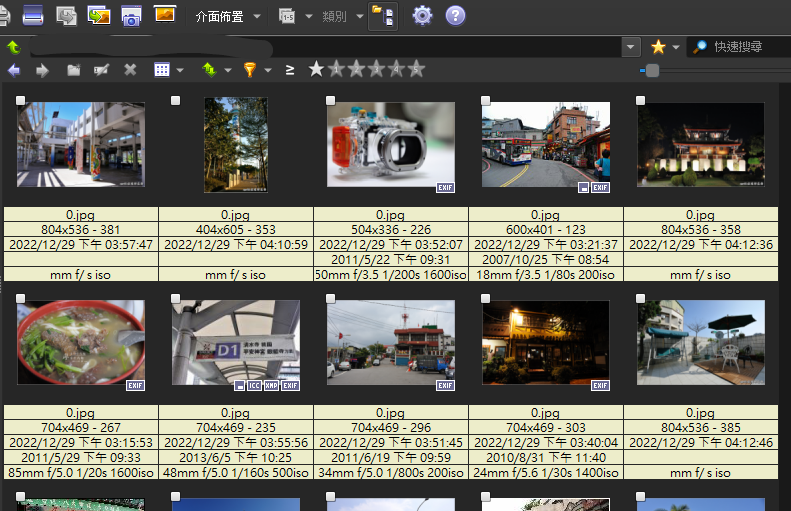Click the text 18mm f/3.5 1/80s 200iso

click(545, 274)
